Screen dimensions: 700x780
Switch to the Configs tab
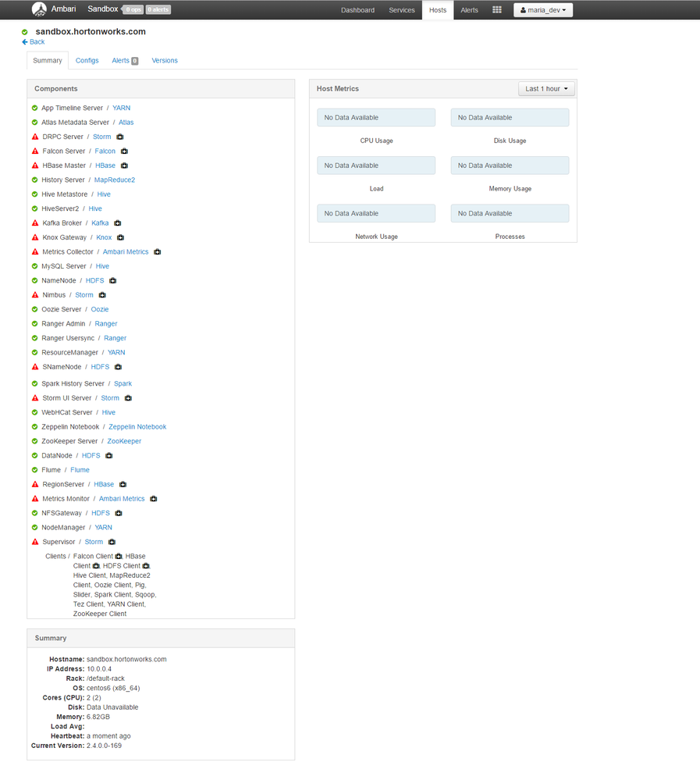click(87, 61)
